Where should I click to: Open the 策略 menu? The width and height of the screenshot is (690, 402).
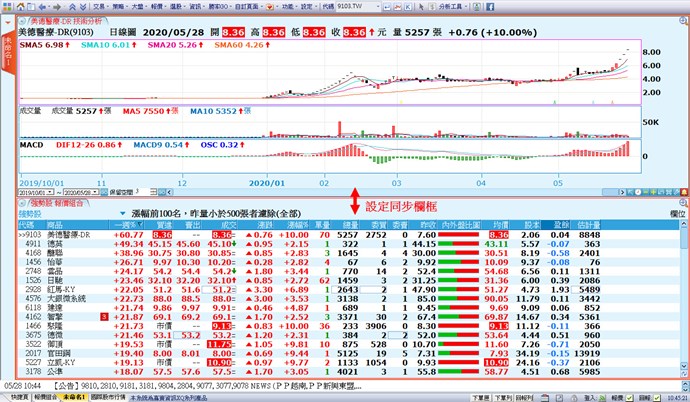(x=119, y=7)
